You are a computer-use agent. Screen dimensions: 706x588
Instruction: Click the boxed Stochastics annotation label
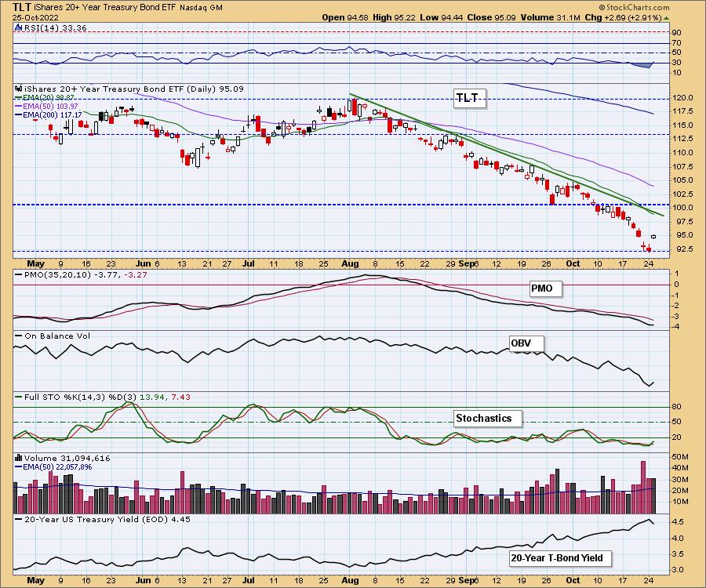pos(488,419)
